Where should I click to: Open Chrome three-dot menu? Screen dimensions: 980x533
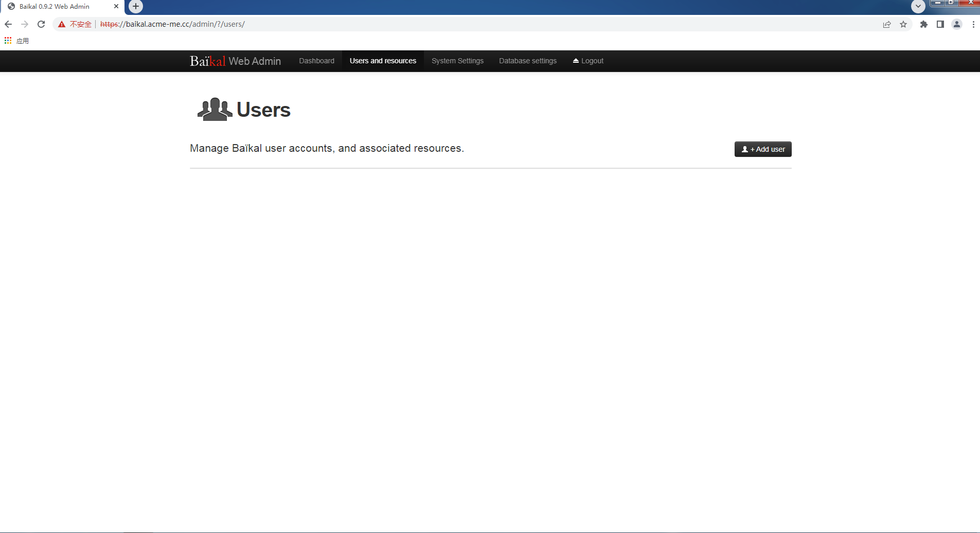[973, 24]
